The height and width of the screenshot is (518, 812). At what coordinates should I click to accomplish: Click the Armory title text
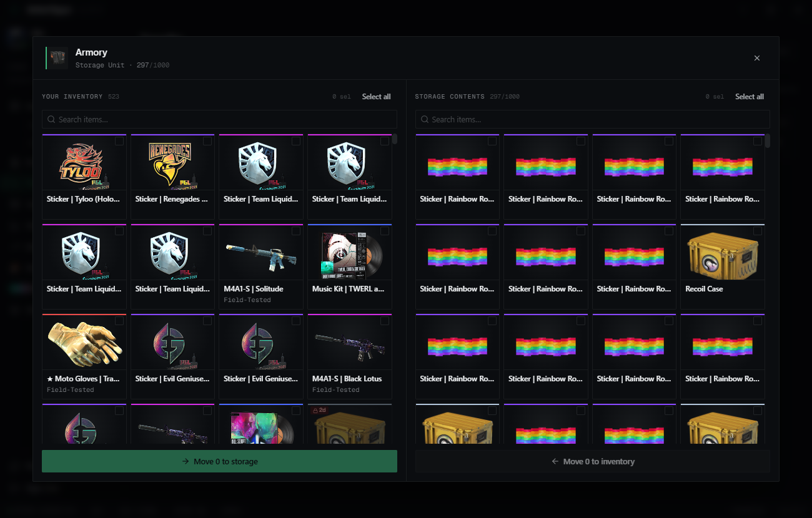(91, 52)
